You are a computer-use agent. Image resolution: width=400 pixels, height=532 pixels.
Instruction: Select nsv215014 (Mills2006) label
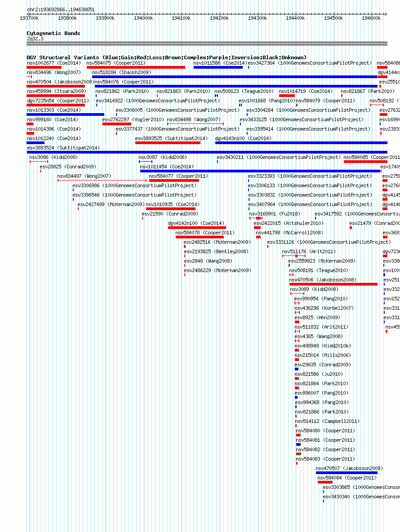coord(323,355)
